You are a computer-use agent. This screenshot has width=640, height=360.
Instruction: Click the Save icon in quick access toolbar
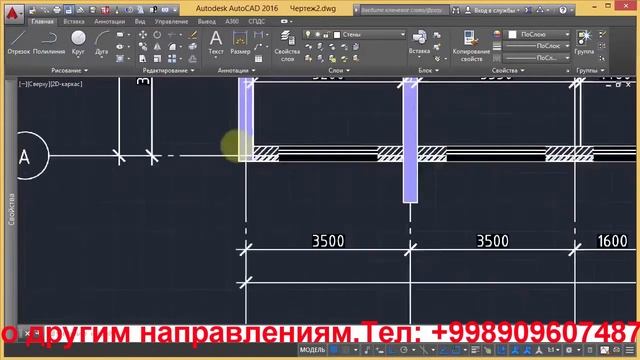click(x=69, y=10)
